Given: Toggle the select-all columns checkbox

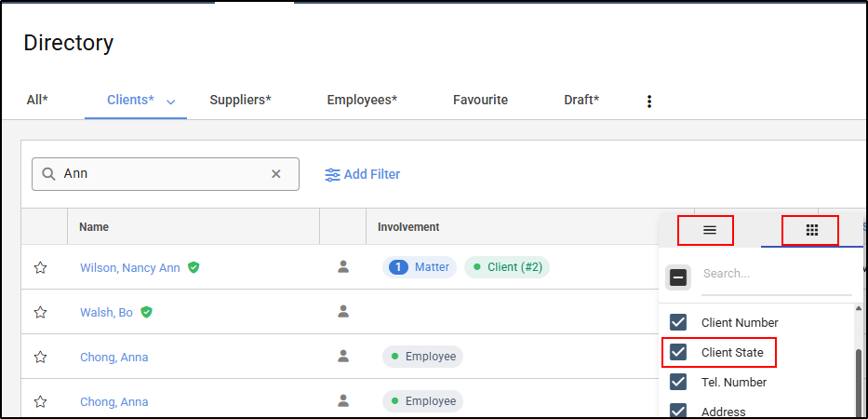Looking at the screenshot, I should pos(678,277).
